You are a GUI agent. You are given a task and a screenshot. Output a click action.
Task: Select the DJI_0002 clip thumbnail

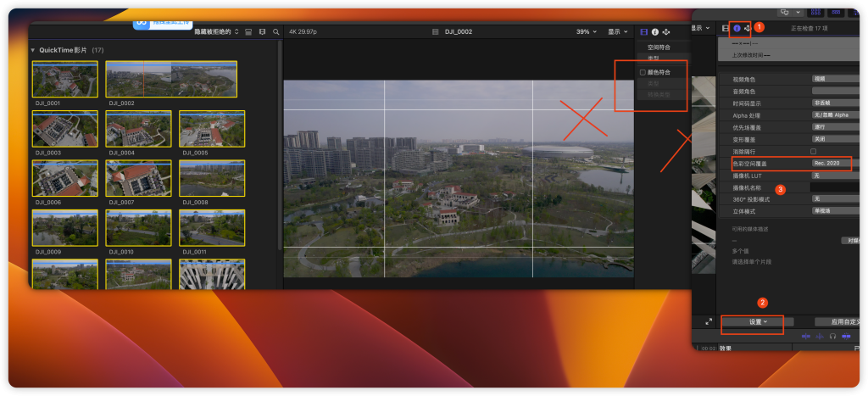coord(171,79)
